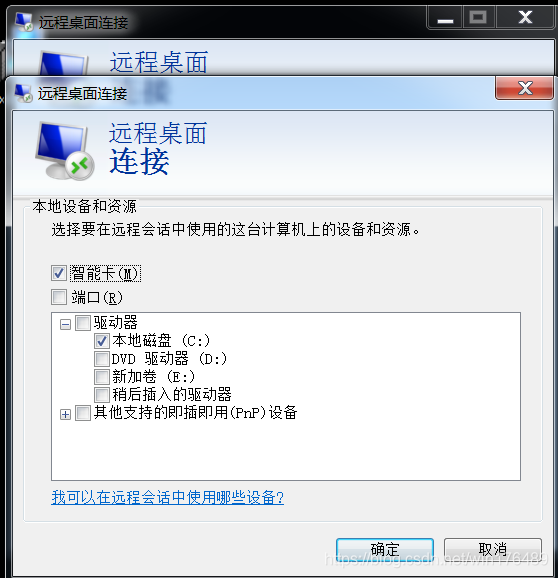Viewport: 558px width, 578px height.
Task: Click the small title bar icon of front dialog
Action: click(24, 93)
